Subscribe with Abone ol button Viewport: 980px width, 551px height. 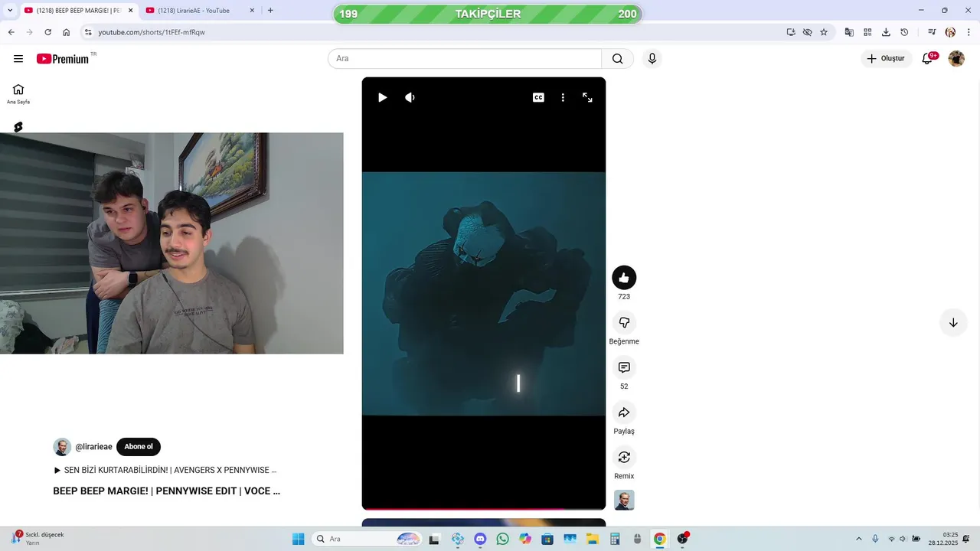coord(139,447)
